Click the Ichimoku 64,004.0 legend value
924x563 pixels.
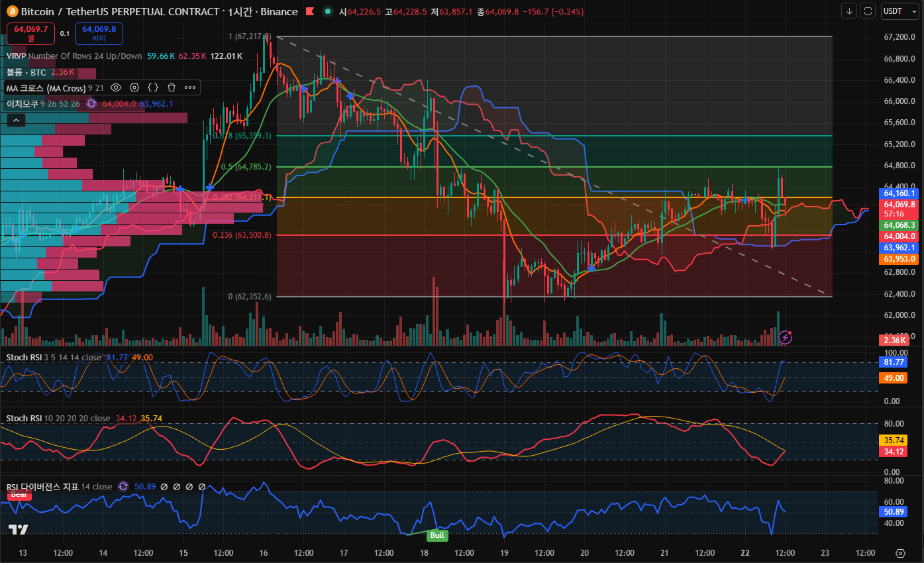coord(119,104)
